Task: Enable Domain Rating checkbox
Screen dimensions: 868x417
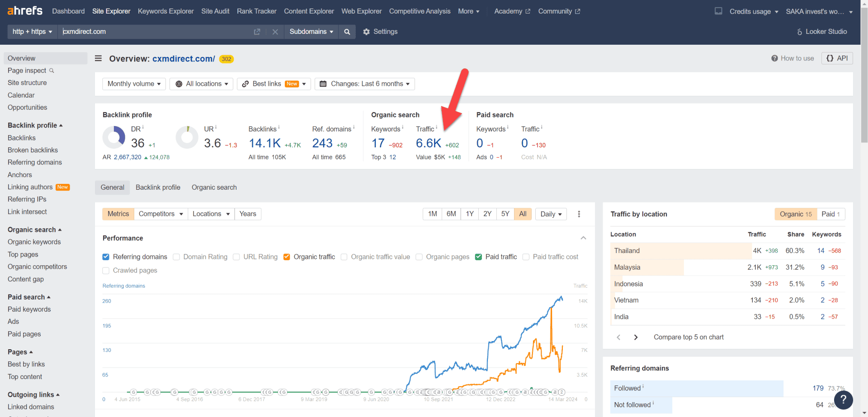Action: [x=176, y=257]
